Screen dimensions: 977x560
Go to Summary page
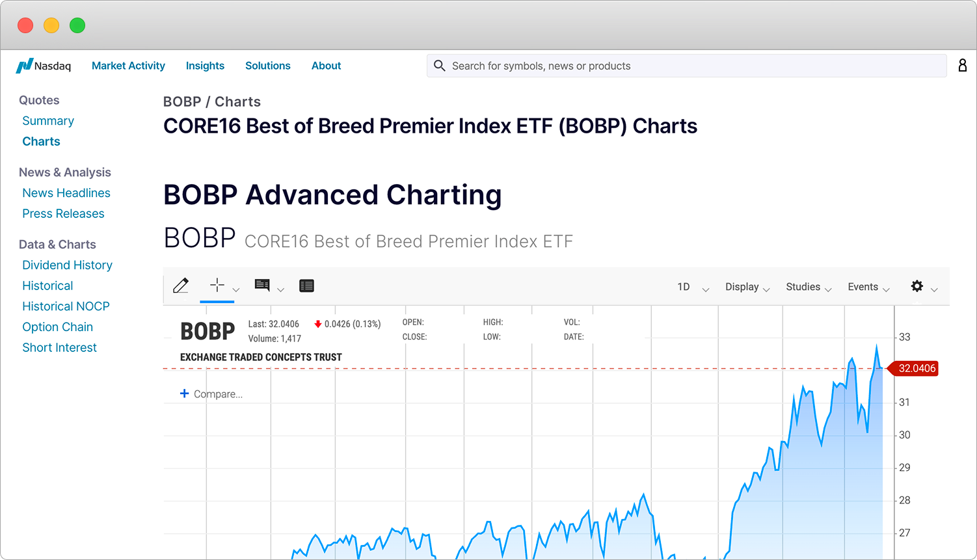(48, 121)
